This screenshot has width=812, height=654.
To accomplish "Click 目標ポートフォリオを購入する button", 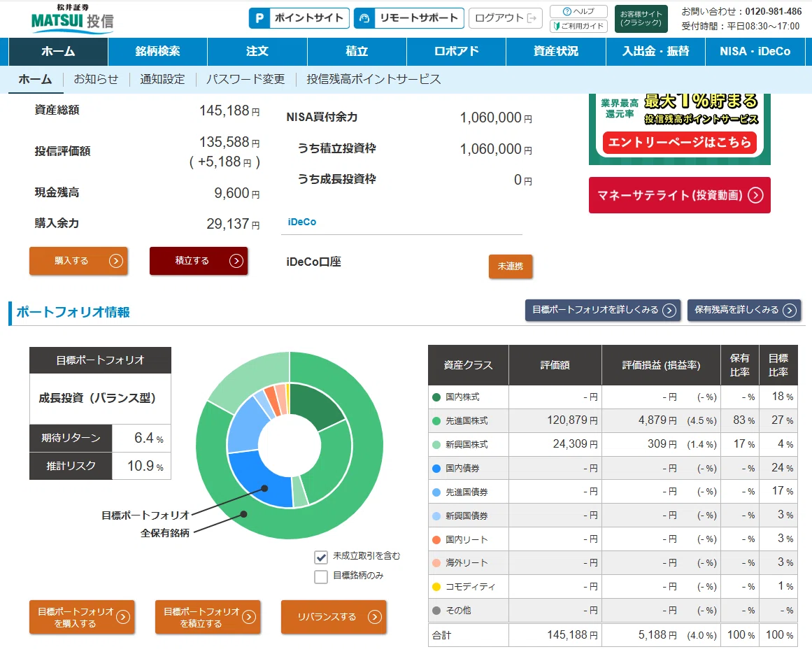I will (x=82, y=617).
